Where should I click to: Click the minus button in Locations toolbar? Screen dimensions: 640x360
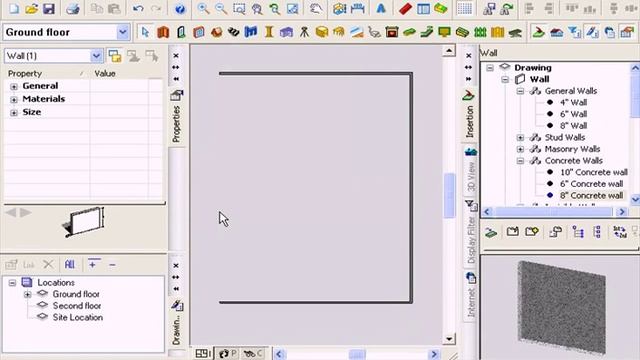(112, 265)
